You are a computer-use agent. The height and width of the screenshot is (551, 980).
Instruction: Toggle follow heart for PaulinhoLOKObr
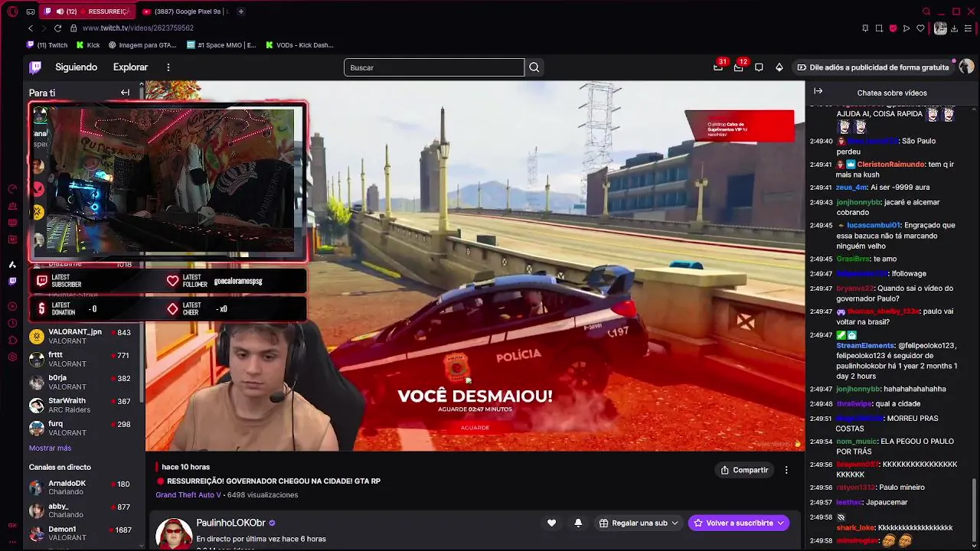pyautogui.click(x=551, y=523)
